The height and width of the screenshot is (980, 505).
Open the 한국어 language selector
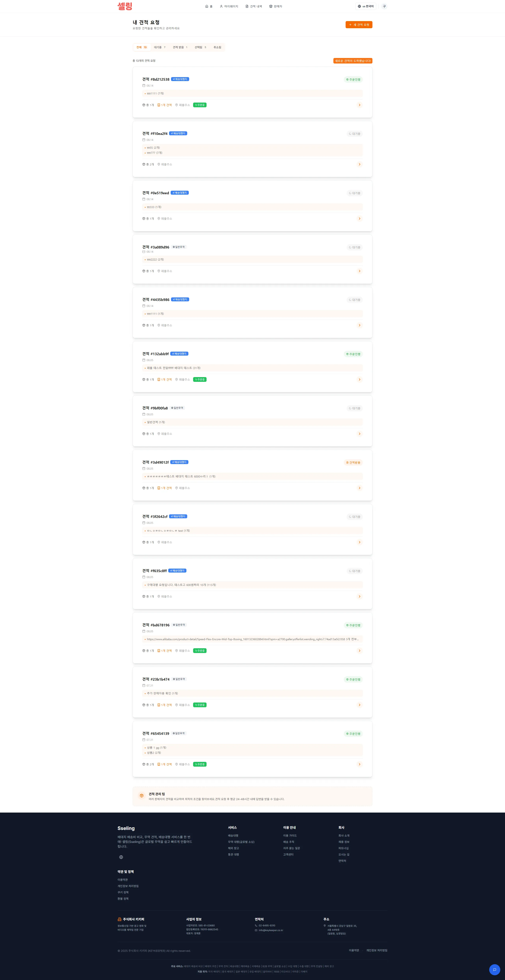pos(366,6)
